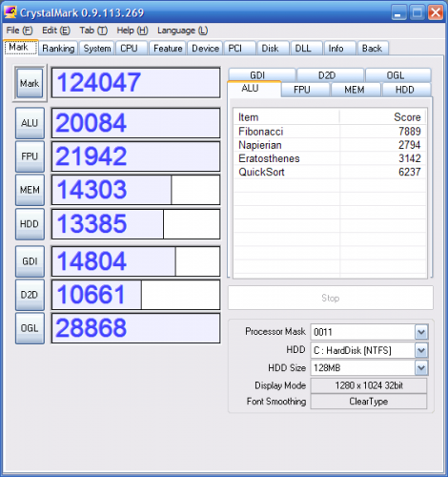Expand the HDD Size dropdown
This screenshot has height=477, width=448.
click(421, 368)
